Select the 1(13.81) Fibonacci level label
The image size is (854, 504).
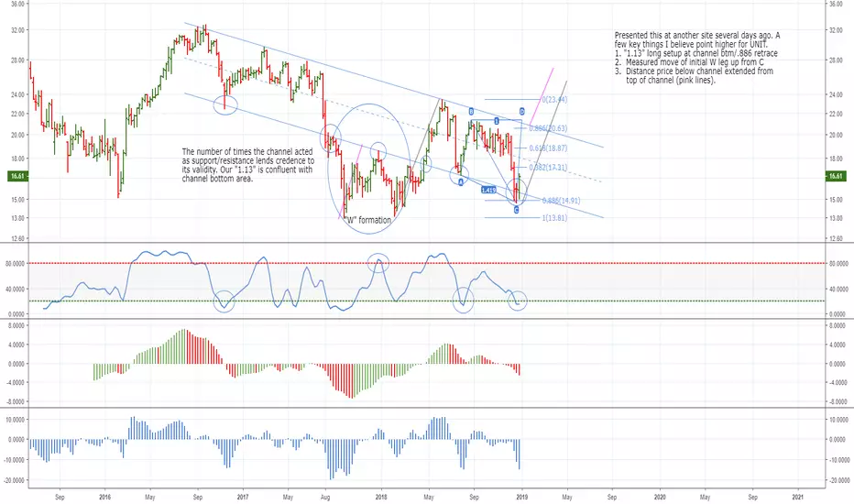pos(554,218)
